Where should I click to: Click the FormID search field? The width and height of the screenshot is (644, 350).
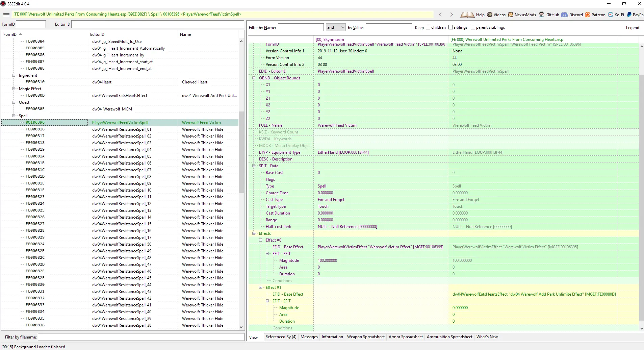click(x=31, y=24)
